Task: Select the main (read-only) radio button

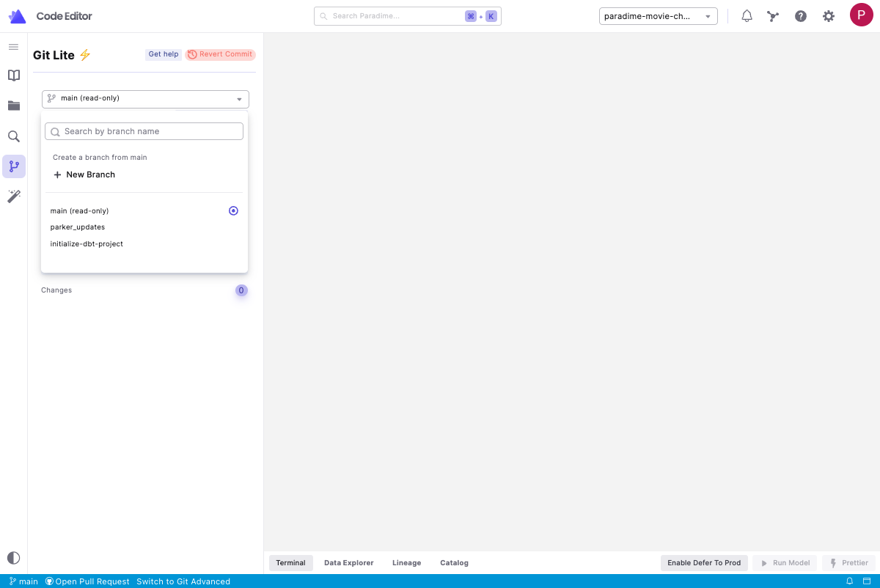Action: 233,211
